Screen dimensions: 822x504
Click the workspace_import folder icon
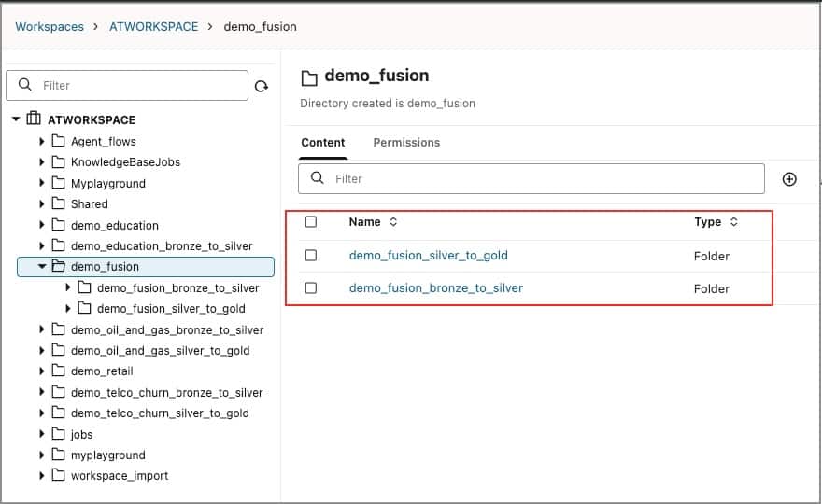click(58, 476)
